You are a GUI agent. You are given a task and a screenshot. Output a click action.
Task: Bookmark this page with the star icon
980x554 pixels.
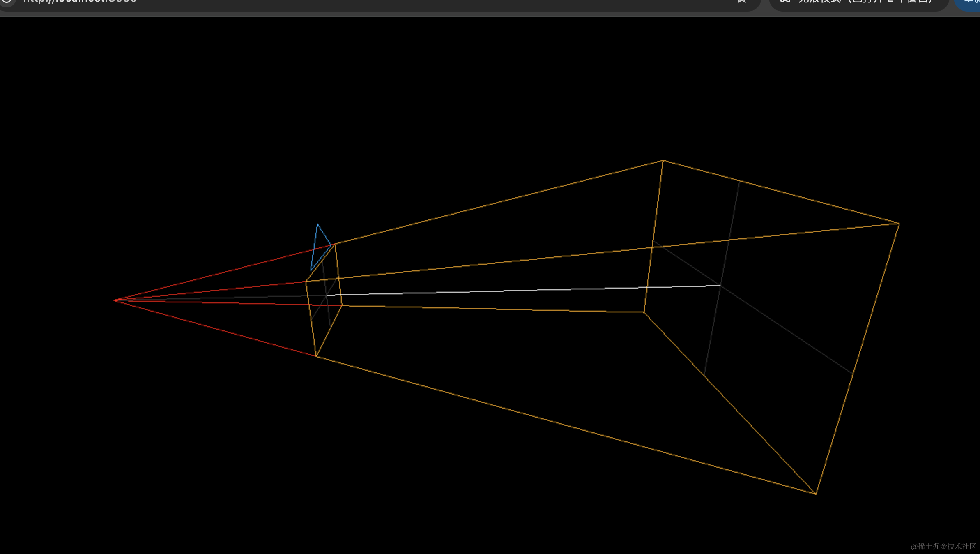741,2
